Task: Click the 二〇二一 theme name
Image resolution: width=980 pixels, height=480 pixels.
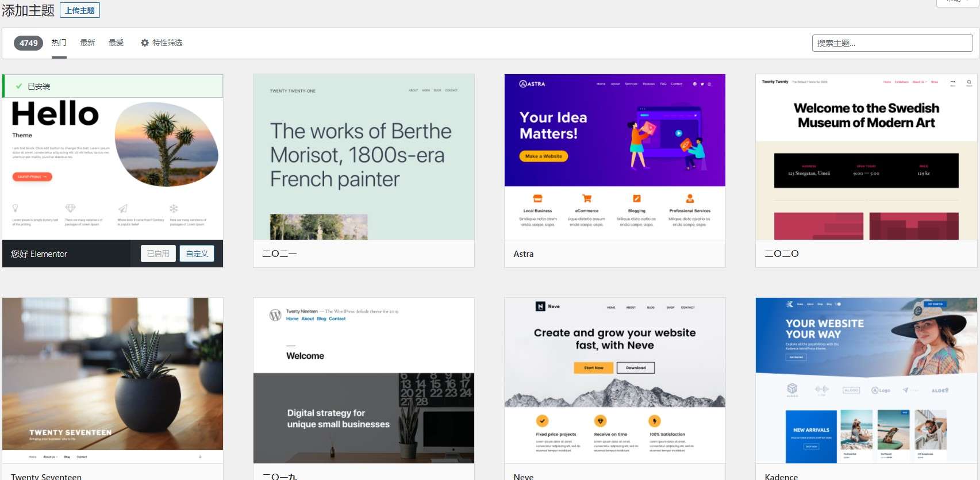Action: coord(279,254)
